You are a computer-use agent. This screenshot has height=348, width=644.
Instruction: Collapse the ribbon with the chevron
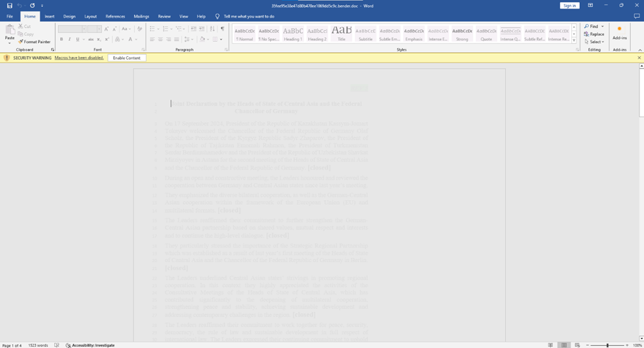(x=639, y=50)
